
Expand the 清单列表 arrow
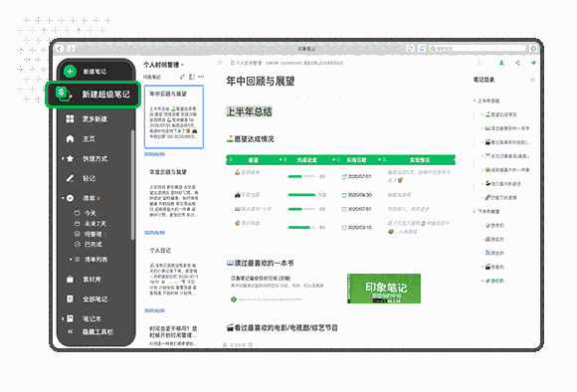click(x=71, y=259)
